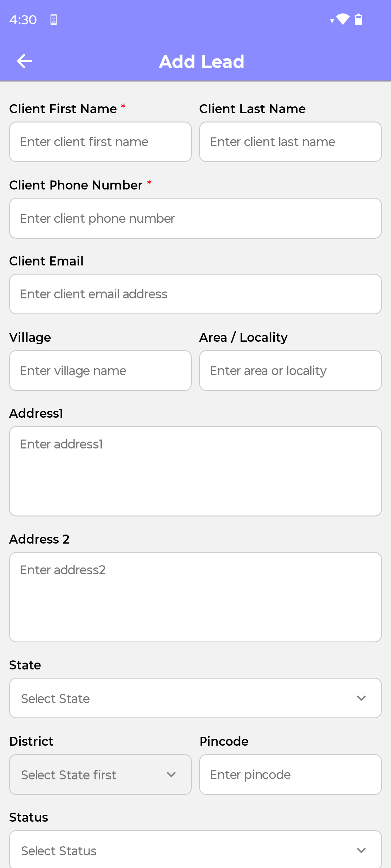The height and width of the screenshot is (868, 391).
Task: Focus the area or locality field
Action: [x=290, y=370]
